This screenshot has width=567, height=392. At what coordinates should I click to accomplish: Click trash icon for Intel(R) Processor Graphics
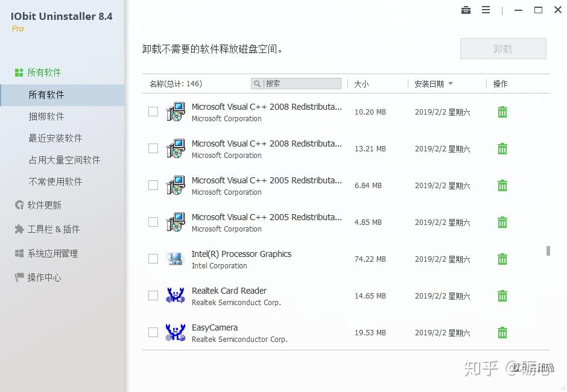502,259
